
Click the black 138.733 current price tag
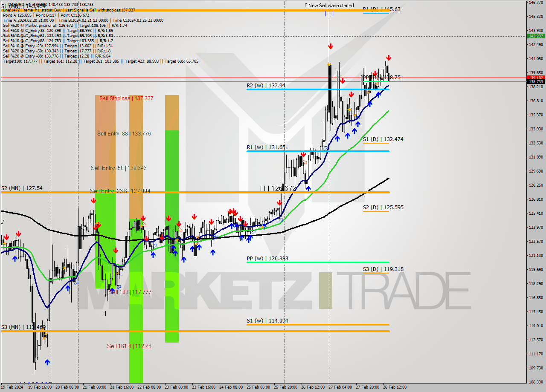(x=536, y=82)
